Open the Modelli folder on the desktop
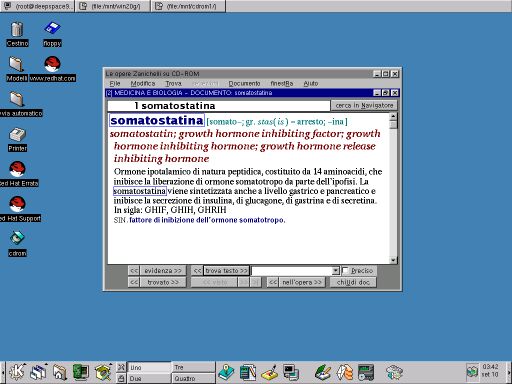 (17, 68)
